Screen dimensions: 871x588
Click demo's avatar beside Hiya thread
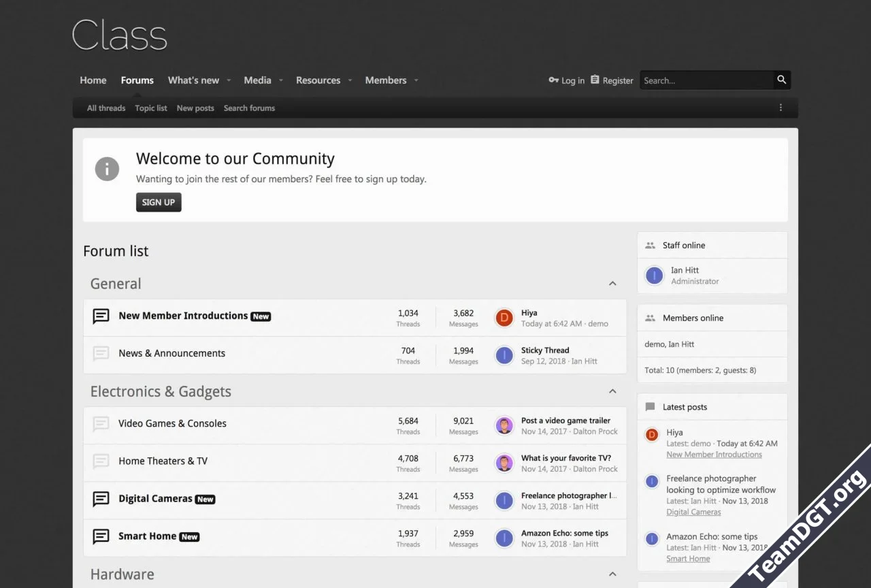pos(504,318)
